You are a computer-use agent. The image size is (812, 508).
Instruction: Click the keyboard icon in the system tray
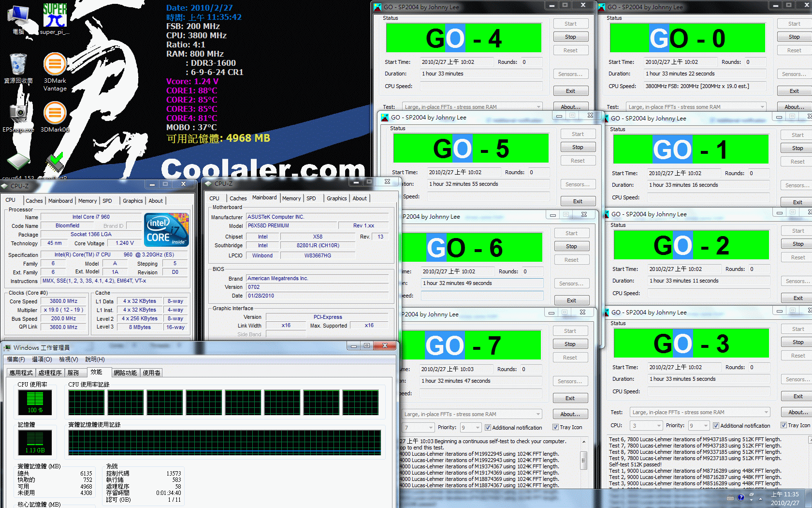coord(730,498)
